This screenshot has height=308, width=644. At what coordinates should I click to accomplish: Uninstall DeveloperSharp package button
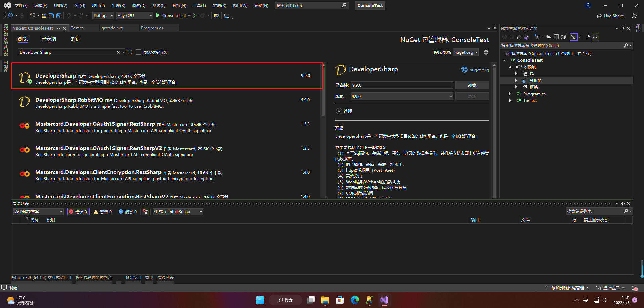pos(472,85)
